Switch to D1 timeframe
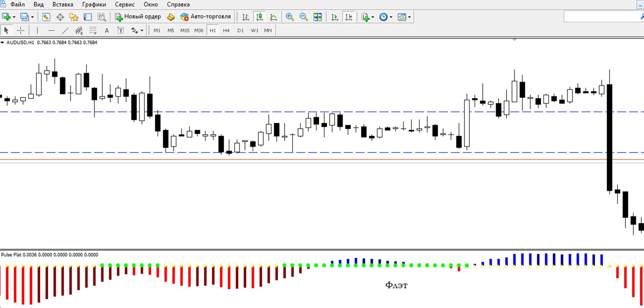644x308 pixels. coord(240,31)
